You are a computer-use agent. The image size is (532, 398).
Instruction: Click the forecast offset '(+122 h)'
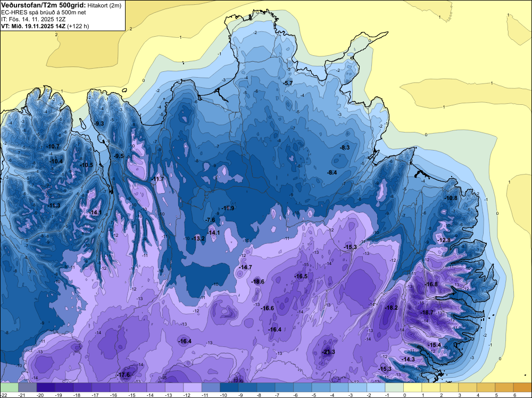[x=78, y=26]
